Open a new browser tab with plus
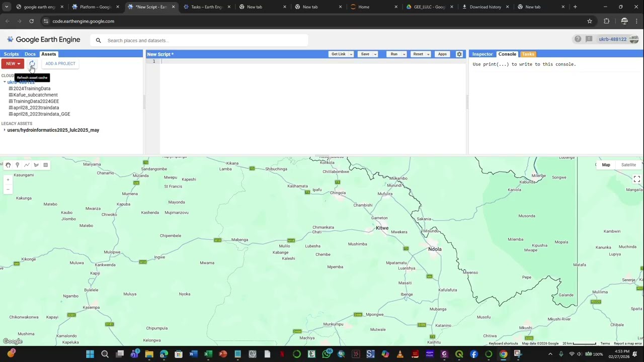 click(575, 7)
